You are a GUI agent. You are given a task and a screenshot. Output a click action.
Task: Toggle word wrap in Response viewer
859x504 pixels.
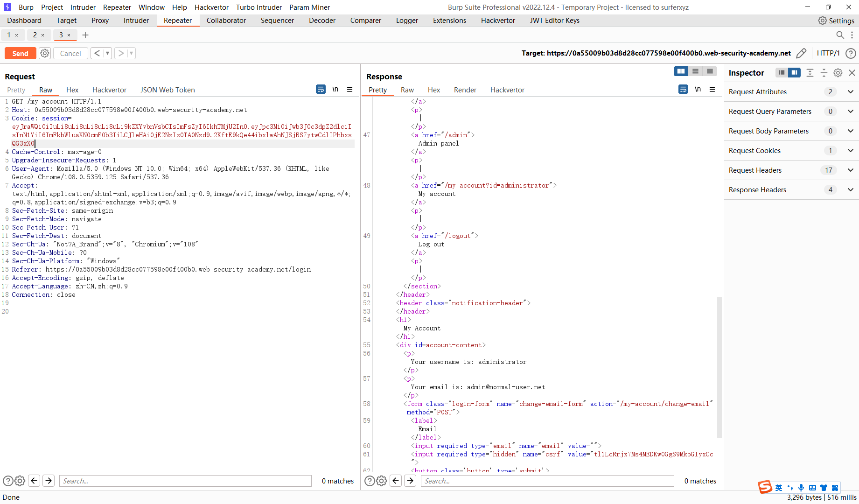[x=683, y=89]
